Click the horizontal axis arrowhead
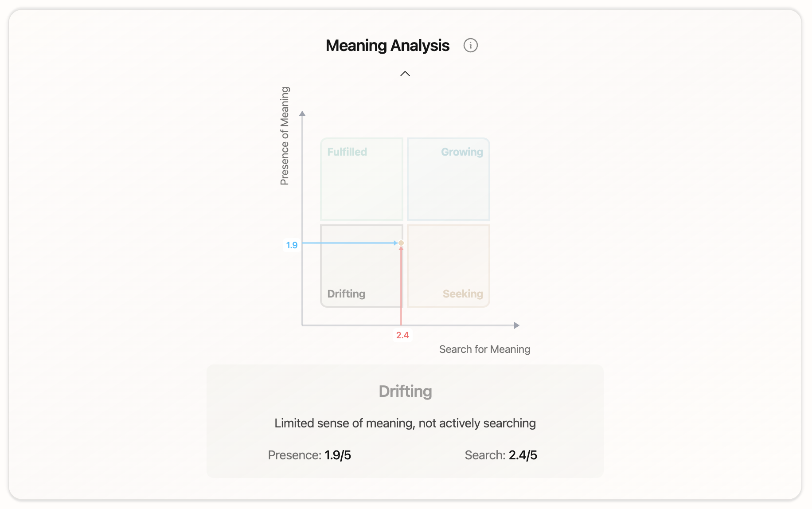812x509 pixels. tap(516, 325)
